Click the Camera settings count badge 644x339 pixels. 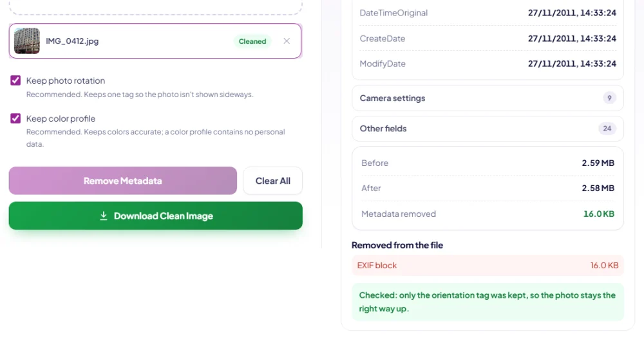[609, 98]
